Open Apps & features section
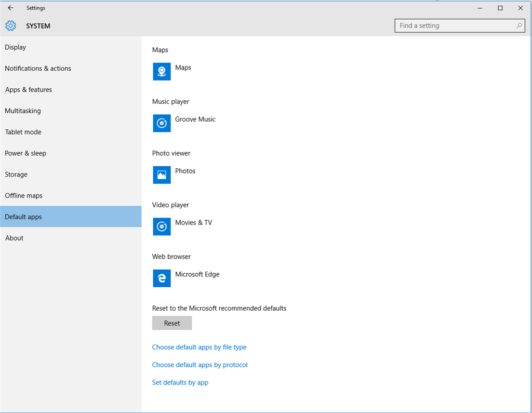The image size is (532, 413). pyautogui.click(x=29, y=90)
